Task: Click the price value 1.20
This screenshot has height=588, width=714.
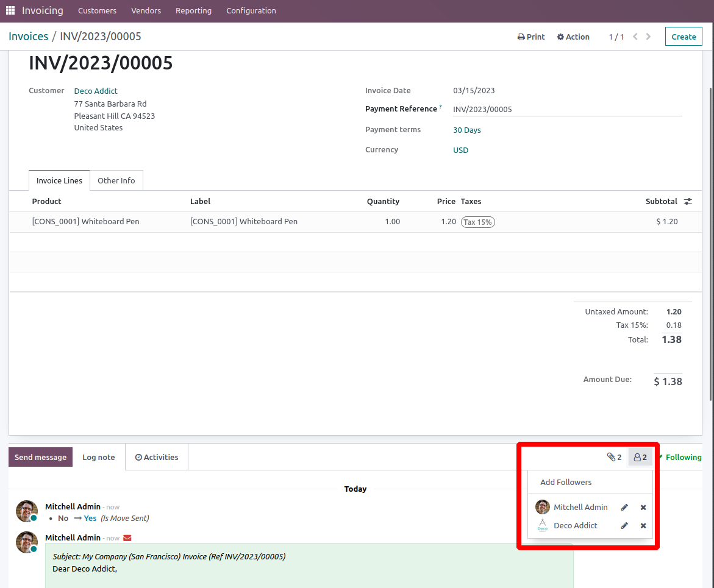Action: (449, 222)
